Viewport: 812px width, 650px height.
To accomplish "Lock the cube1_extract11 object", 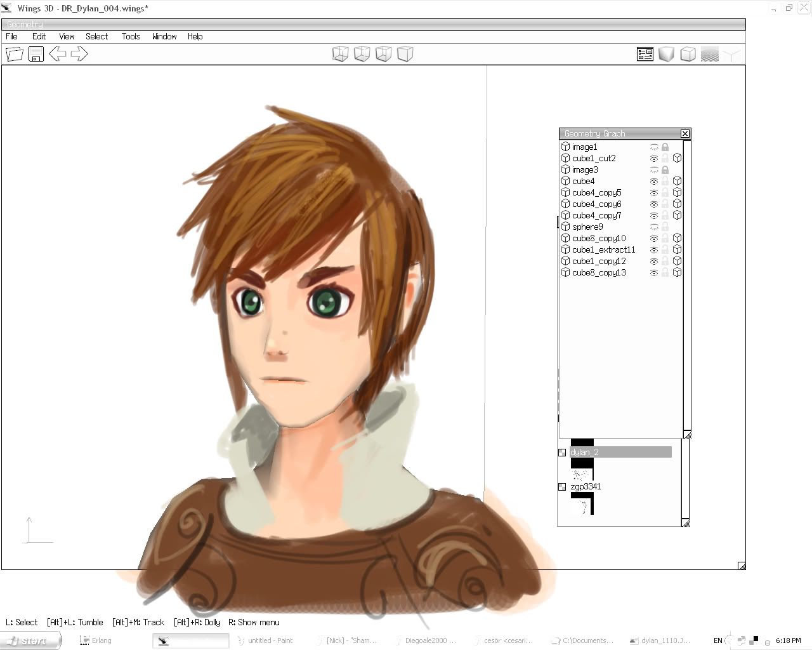I will click(665, 249).
